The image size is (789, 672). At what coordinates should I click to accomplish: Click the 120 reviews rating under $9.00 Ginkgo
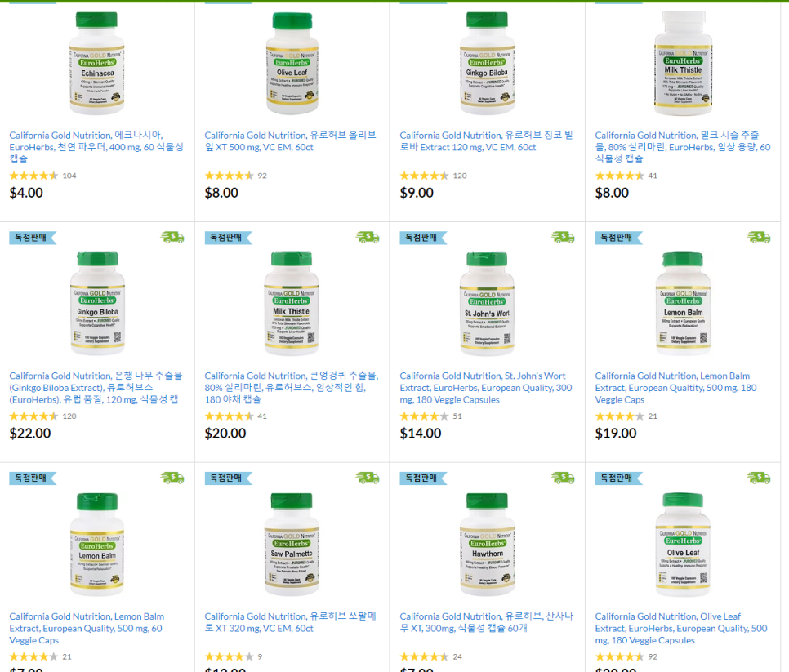pyautogui.click(x=433, y=176)
